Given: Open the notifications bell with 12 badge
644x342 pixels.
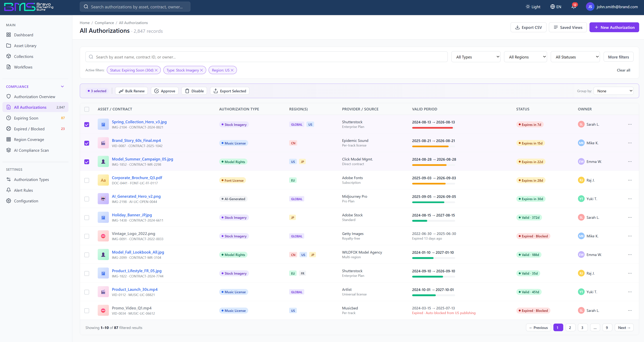Looking at the screenshot, I should click(x=573, y=7).
